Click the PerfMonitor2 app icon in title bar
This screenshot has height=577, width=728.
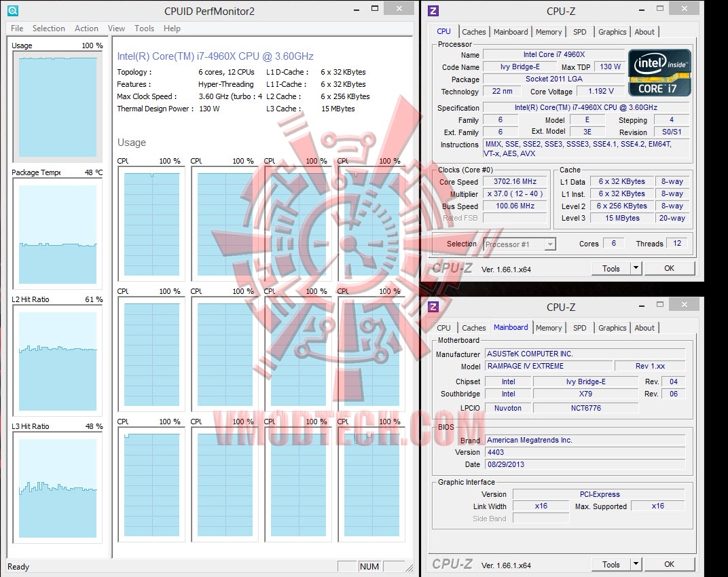click(x=13, y=11)
